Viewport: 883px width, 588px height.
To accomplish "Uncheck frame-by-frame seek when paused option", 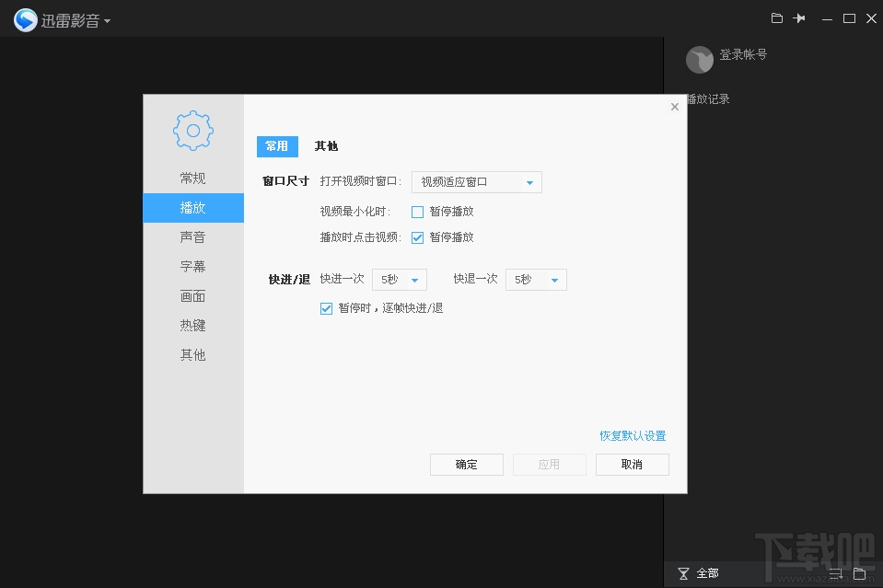I will [326, 308].
